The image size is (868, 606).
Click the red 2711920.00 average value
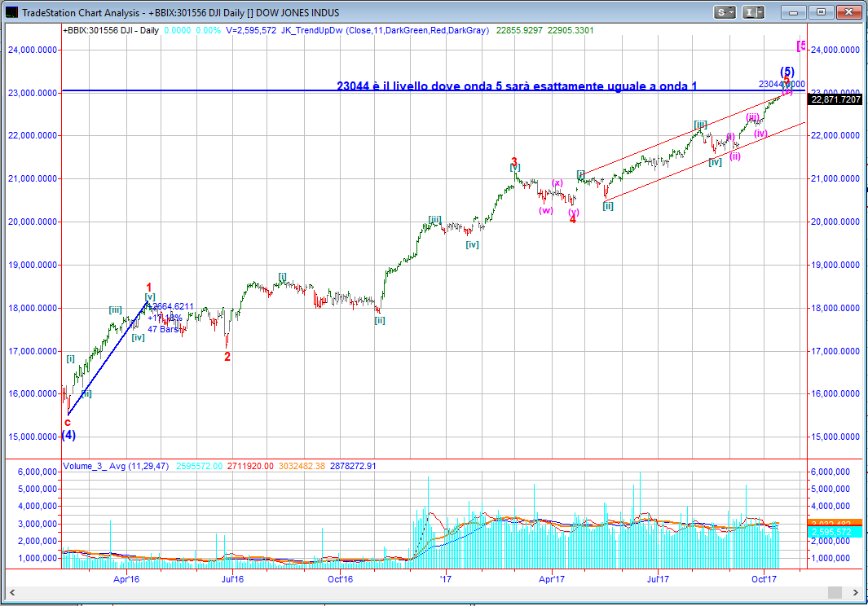pos(250,466)
